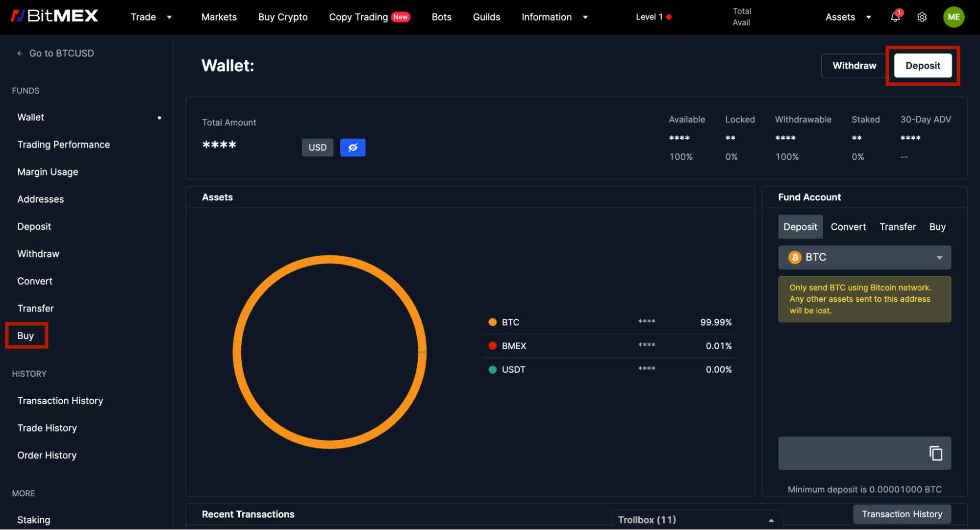Copy the deposit address with copy icon
980x530 pixels.
935,453
